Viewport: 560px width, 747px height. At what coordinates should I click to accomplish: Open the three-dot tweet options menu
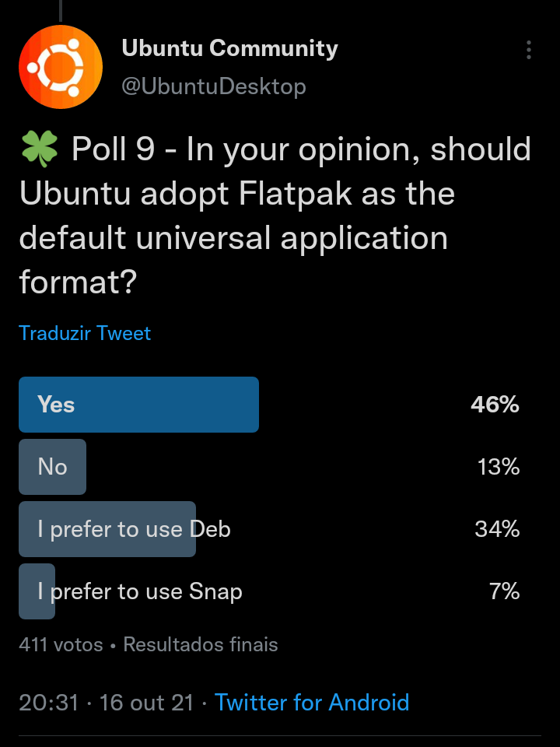pos(529,51)
